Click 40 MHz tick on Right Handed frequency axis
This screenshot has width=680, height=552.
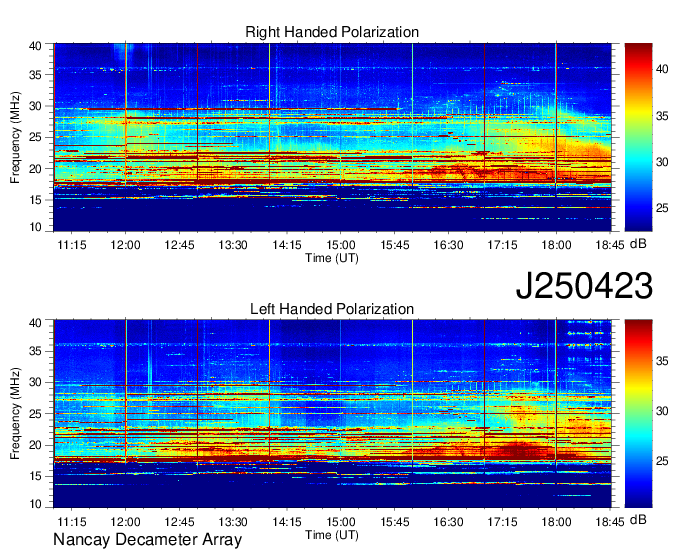tap(35, 46)
